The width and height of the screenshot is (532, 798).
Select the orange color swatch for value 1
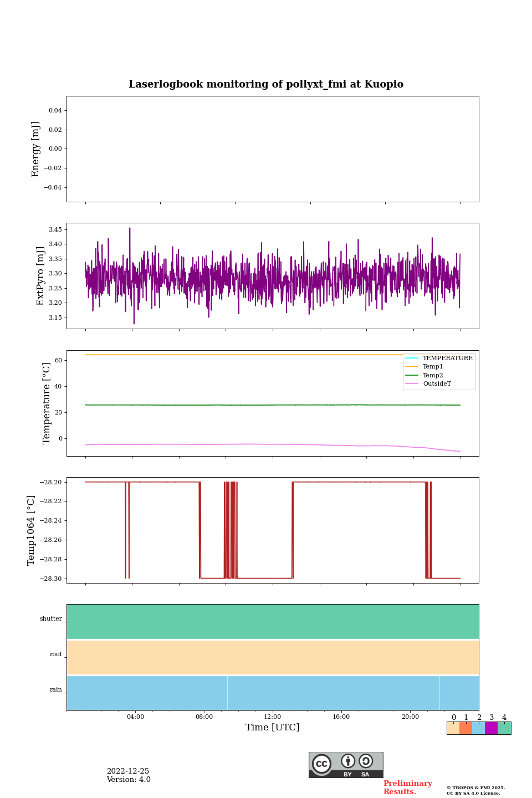coord(465,728)
